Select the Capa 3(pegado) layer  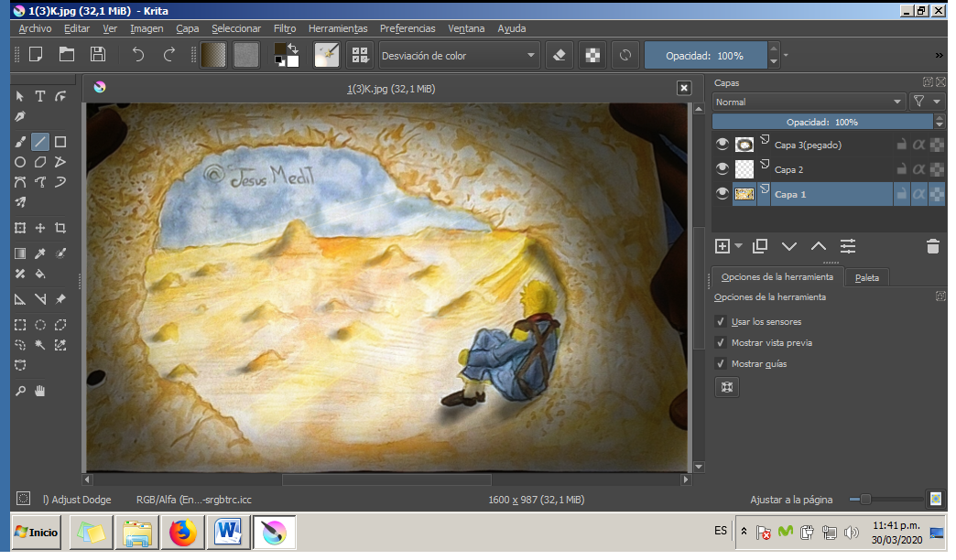tap(807, 145)
